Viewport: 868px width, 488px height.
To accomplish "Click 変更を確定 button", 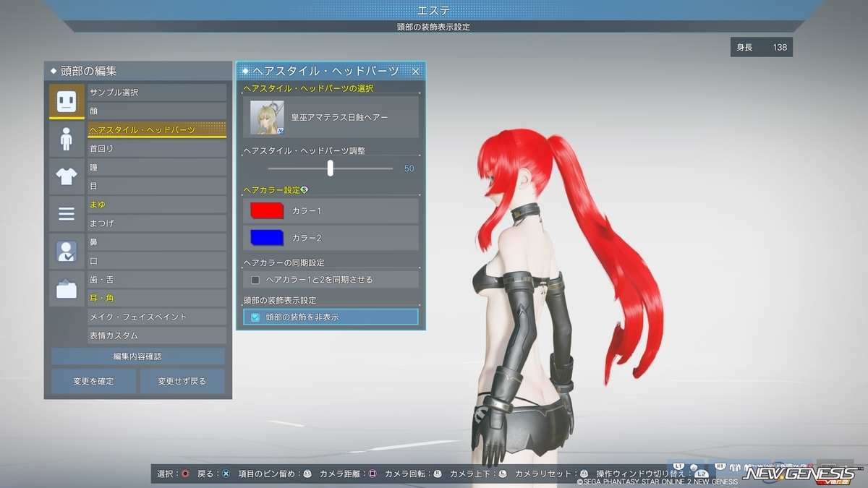I will click(x=93, y=381).
